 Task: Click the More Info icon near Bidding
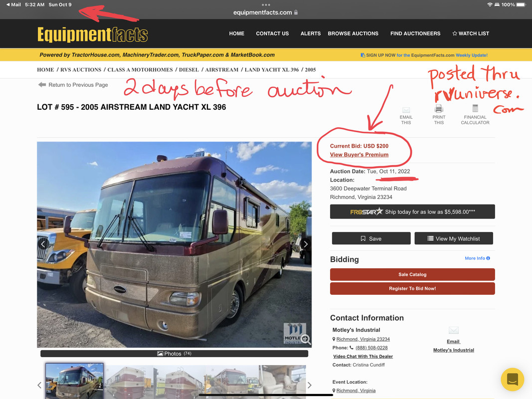pos(488,258)
